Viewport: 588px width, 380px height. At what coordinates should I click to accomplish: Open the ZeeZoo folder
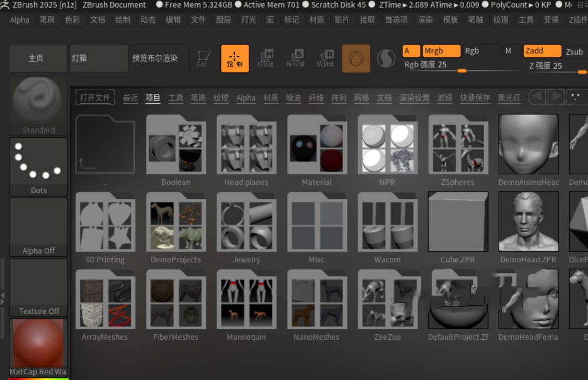(387, 305)
